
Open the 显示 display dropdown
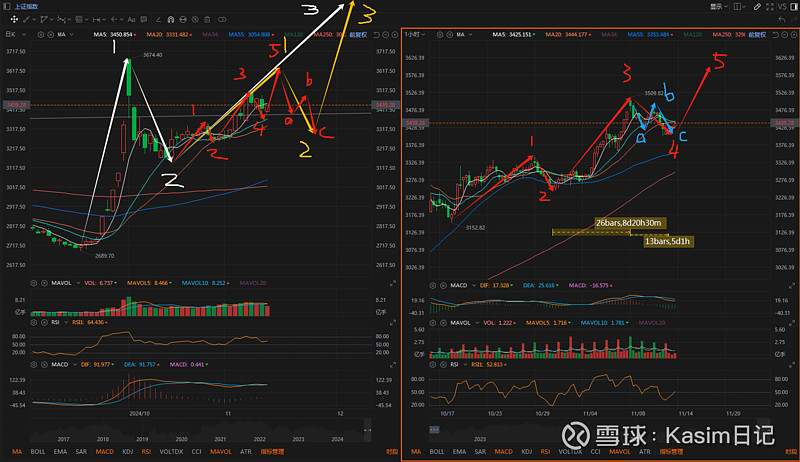tap(719, 6)
